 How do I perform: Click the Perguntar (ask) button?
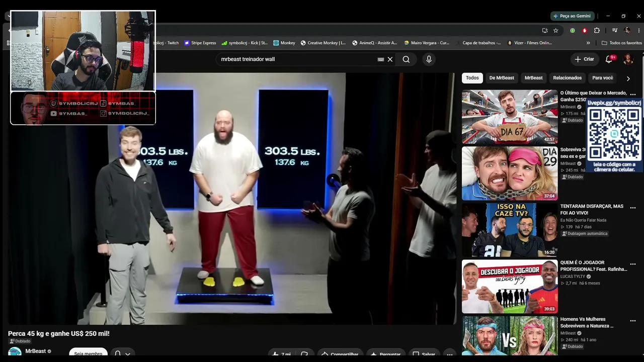tap(385, 354)
